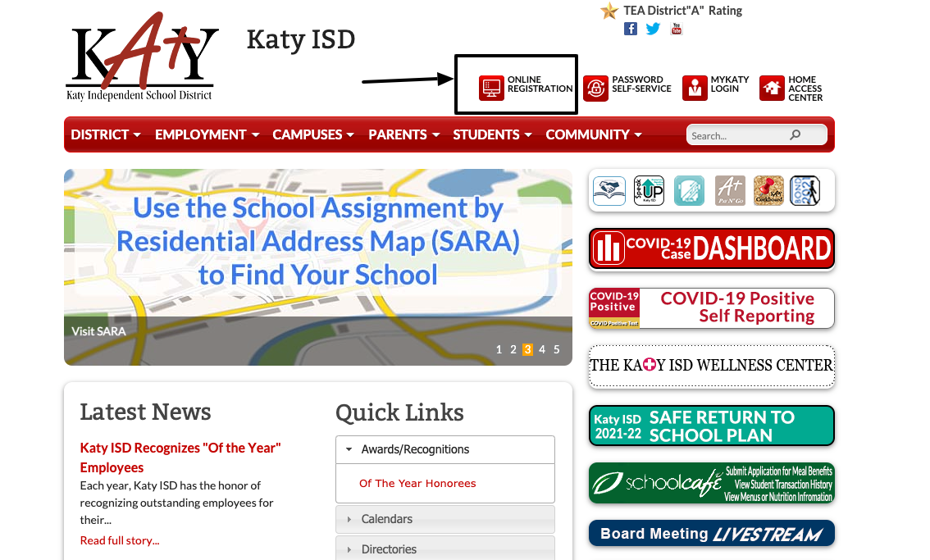
Task: Open the CAMPUSES menu
Action: click(313, 134)
